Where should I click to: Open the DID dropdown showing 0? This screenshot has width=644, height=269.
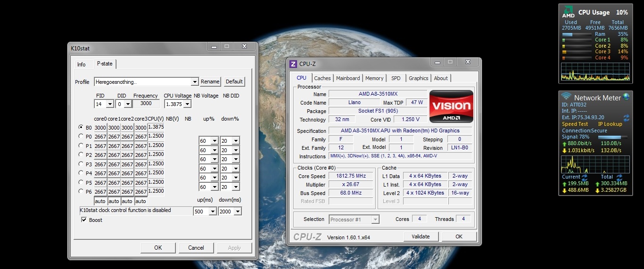(128, 104)
